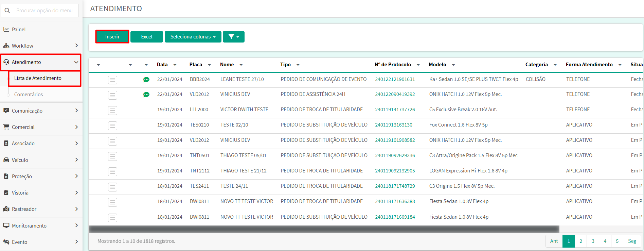Viewport: 644px width, 251px height.
Task: Click the Monitoramento monitor icon
Action: [6, 225]
